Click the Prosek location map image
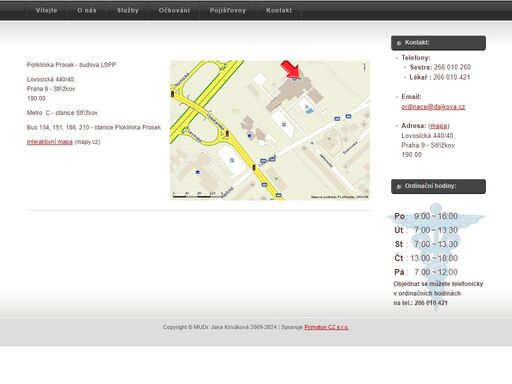This screenshot has width=512, height=384. 270,130
